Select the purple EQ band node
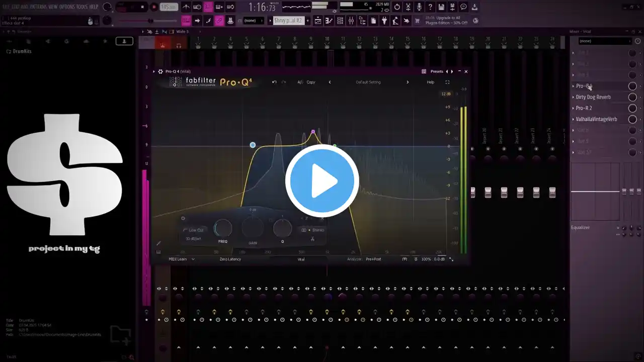Viewport: 644px width, 362px height. 313,132
